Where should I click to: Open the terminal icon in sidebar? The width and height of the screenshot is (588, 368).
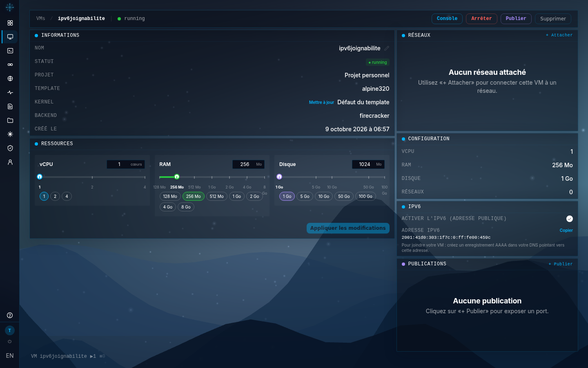(10, 51)
